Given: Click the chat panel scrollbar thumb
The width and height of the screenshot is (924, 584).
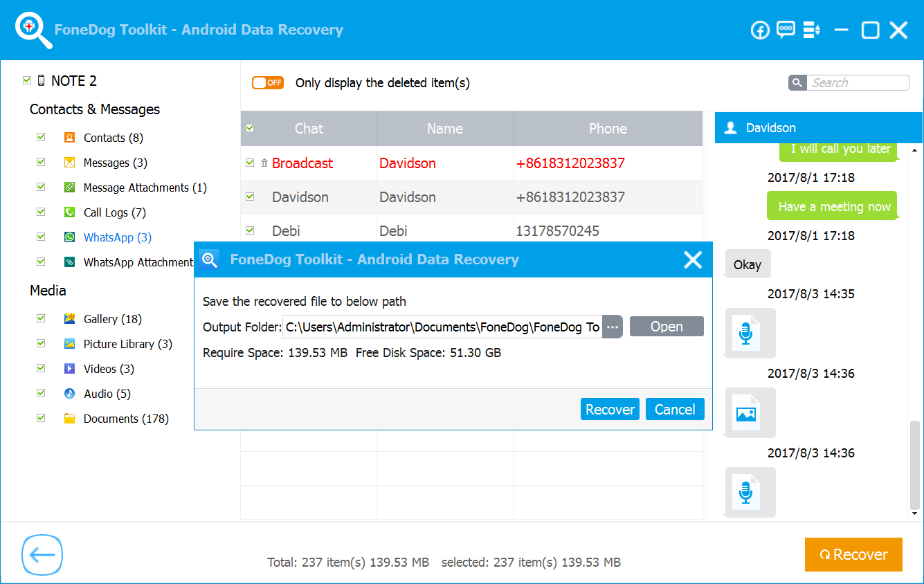Looking at the screenshot, I should pyautogui.click(x=916, y=464).
